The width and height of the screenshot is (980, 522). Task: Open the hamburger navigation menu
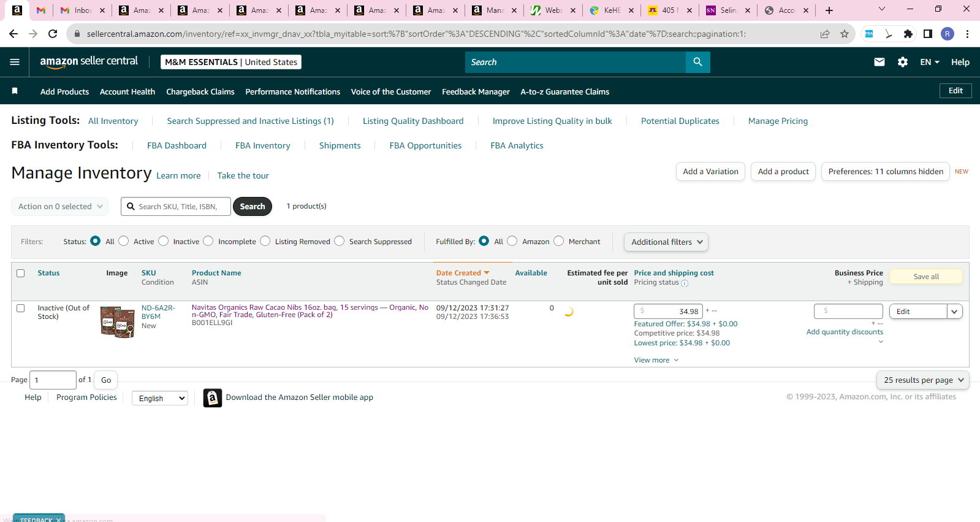15,62
